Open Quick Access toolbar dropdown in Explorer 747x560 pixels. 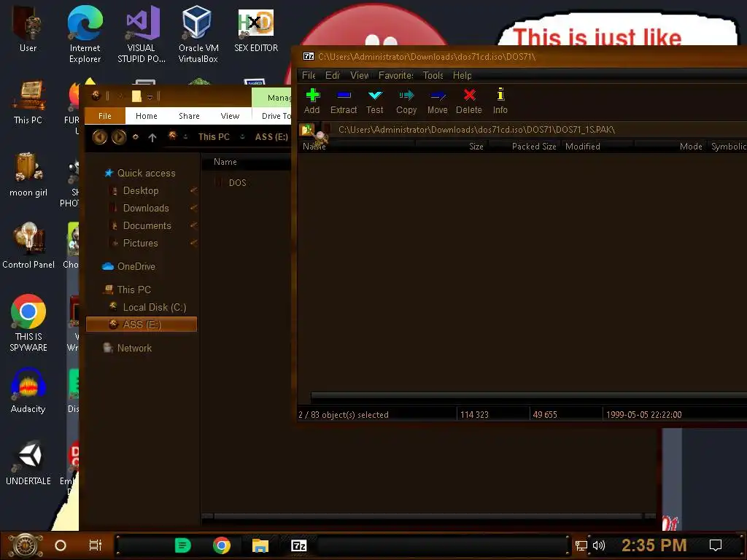point(150,97)
